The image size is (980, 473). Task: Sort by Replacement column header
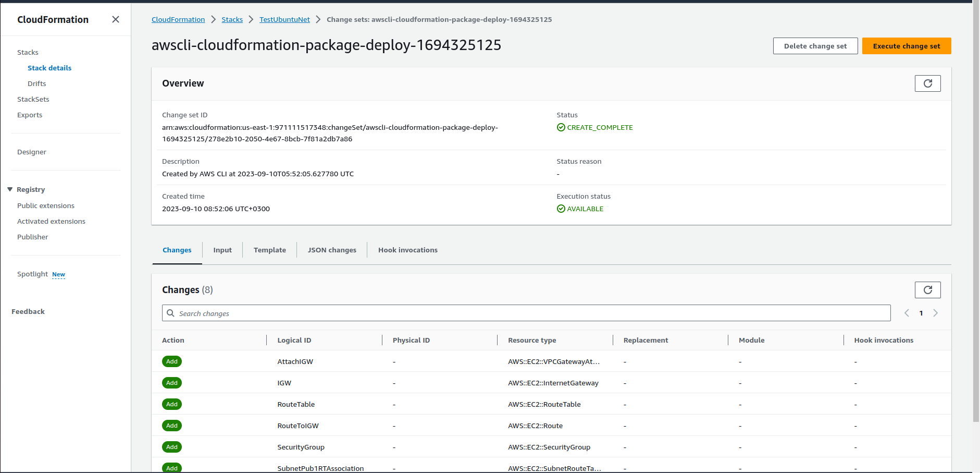pos(646,340)
